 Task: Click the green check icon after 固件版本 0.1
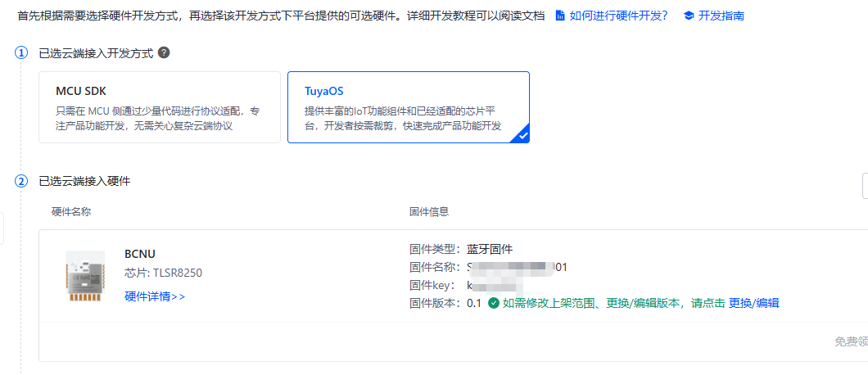[493, 303]
